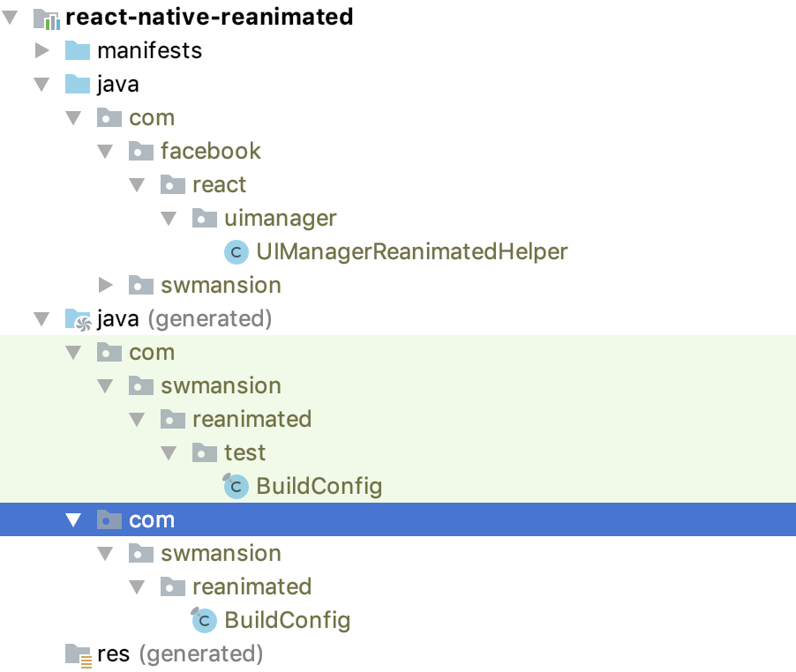Screen dimensions: 796x672
Task: Click the blue java folder icon
Action: tap(78, 84)
